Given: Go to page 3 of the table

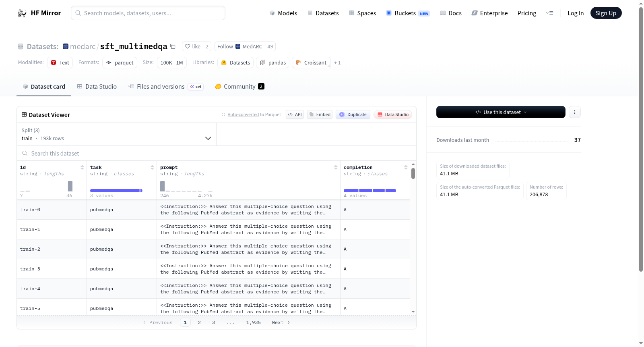Looking at the screenshot, I should (x=213, y=322).
